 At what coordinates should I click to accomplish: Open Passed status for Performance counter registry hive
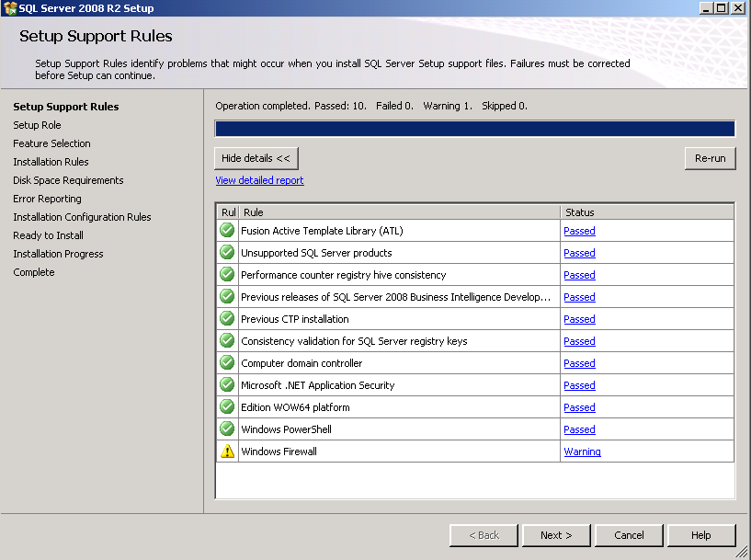click(579, 275)
